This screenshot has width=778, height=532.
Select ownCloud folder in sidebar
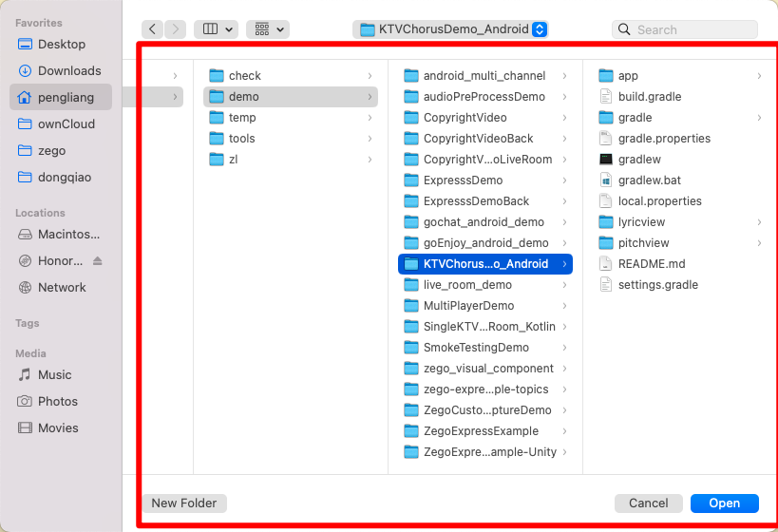(x=66, y=123)
